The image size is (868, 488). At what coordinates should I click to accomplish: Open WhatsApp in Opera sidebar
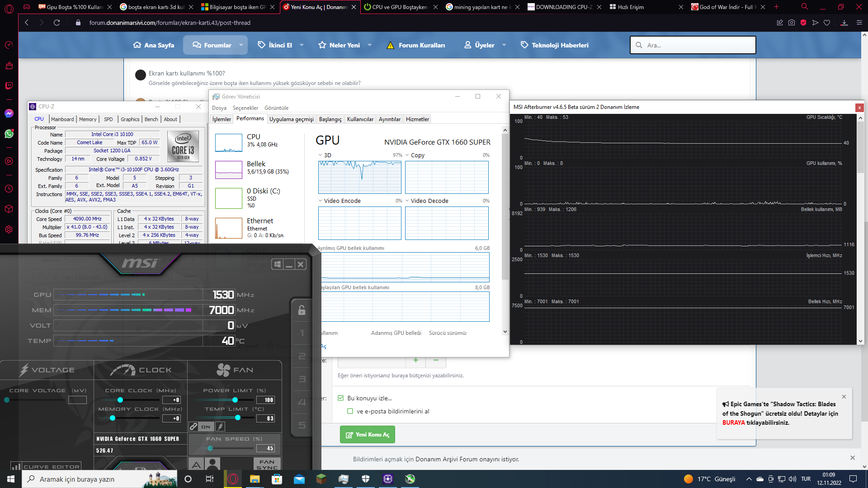(9, 134)
